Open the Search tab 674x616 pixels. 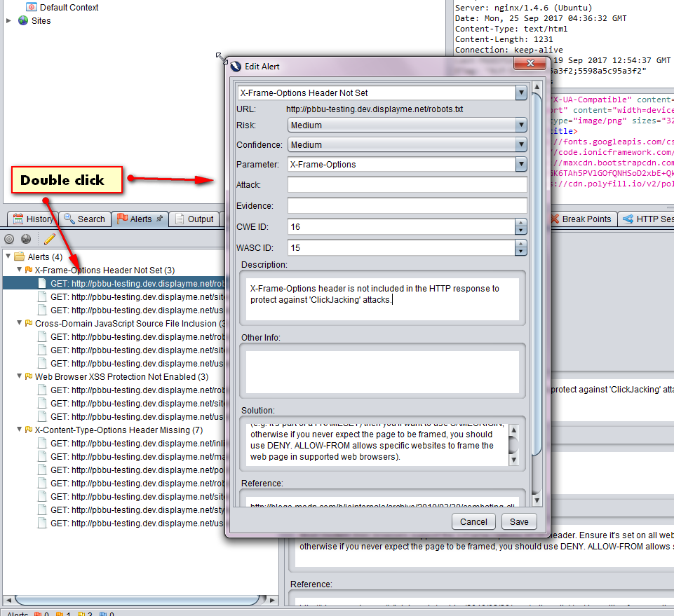(x=84, y=219)
